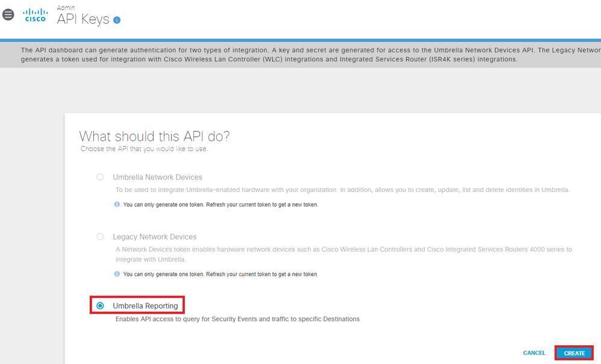Click the 'Umbrella Reporting' label text
This screenshot has width=601, height=364.
145,306
